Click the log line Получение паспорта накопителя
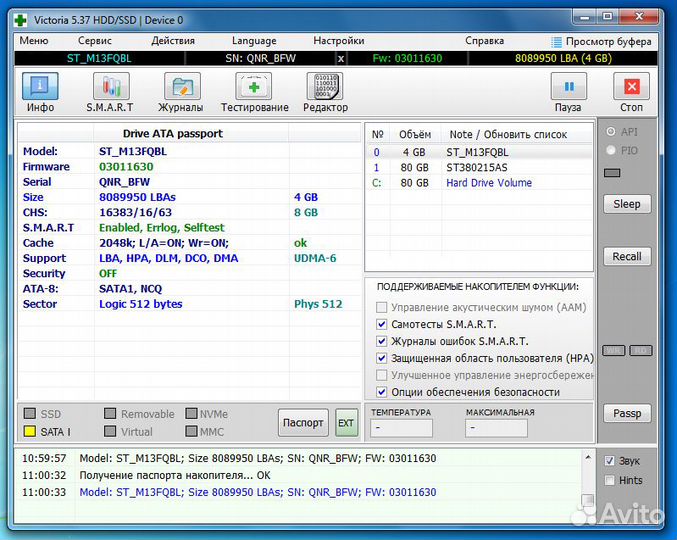This screenshot has height=540, width=677. click(x=175, y=476)
